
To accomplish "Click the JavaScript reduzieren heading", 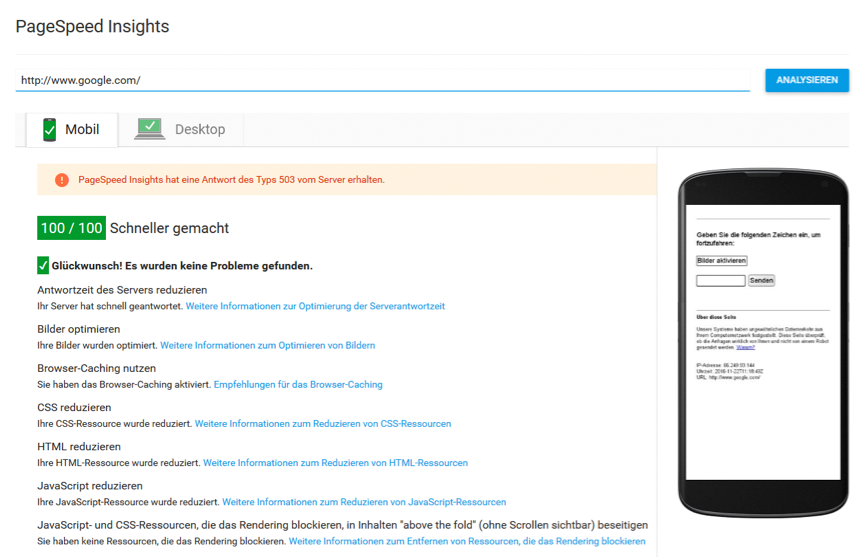I will pos(90,486).
